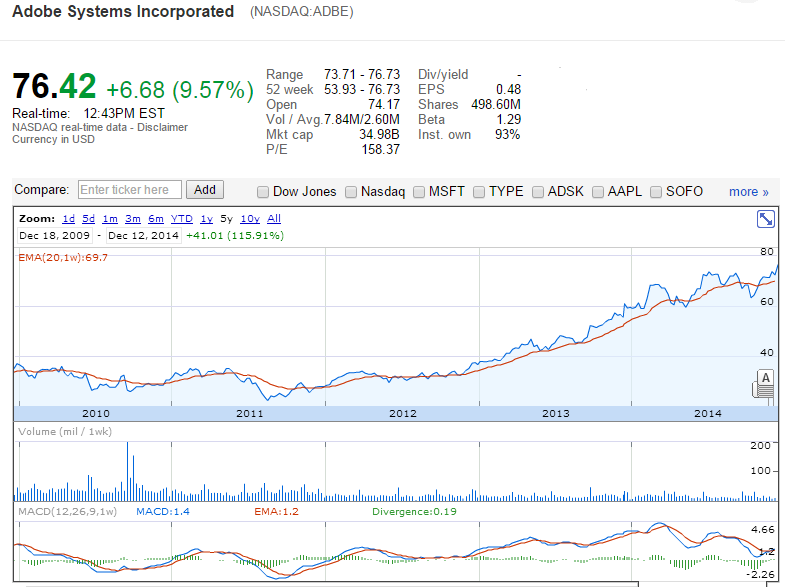Open the NASDAQ Disclaimer link
The image size is (785, 587).
pyautogui.click(x=162, y=127)
